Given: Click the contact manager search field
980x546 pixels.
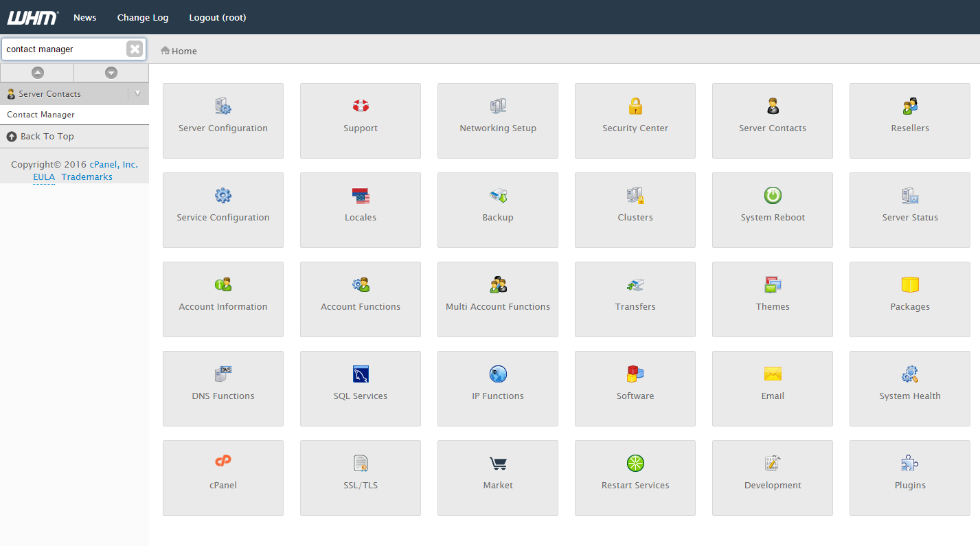Looking at the screenshot, I should click(63, 49).
